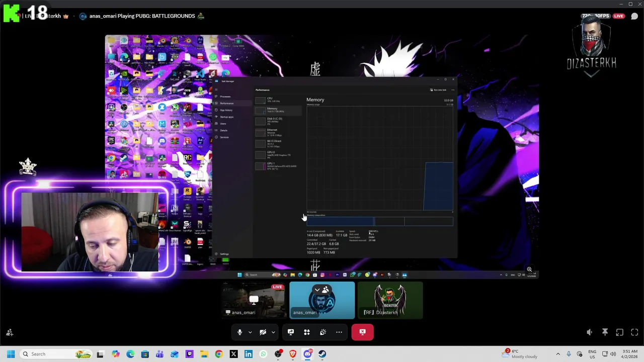Click Run new task in Task Manager

438,90
